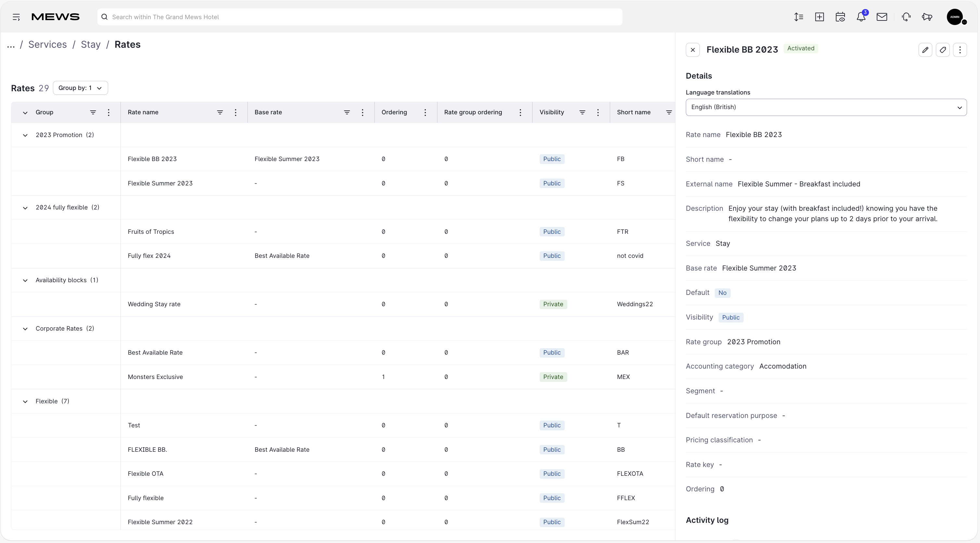
Task: Click the new reservation plus icon
Action: coord(820,17)
